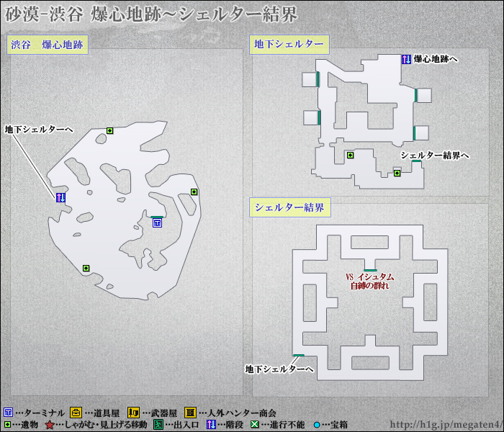The height and width of the screenshot is (432, 504).
Task: Select the シェルター結界 map header
Action: coord(288,208)
